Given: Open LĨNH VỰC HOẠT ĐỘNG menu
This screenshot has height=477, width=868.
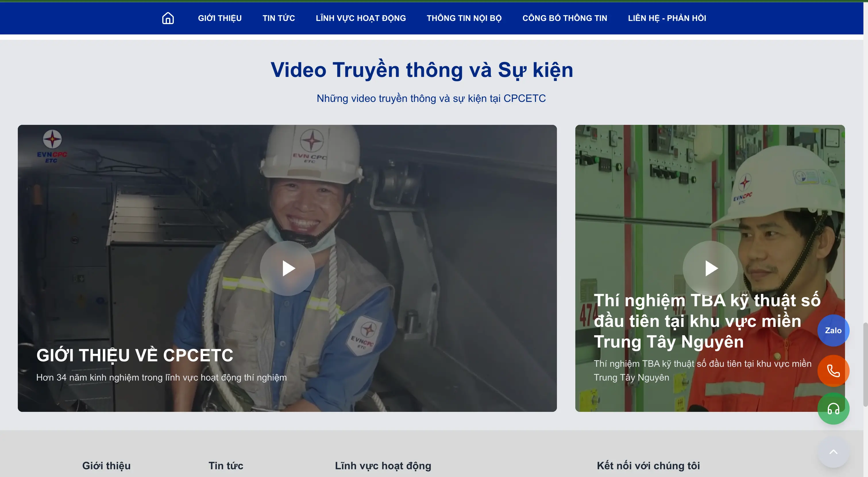Looking at the screenshot, I should [x=360, y=18].
